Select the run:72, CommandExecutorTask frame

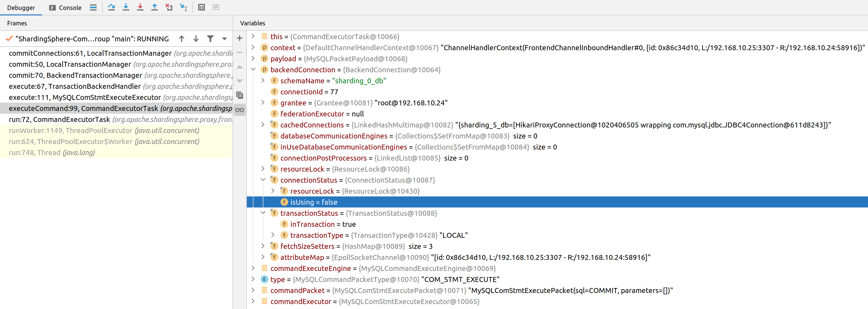click(x=59, y=119)
